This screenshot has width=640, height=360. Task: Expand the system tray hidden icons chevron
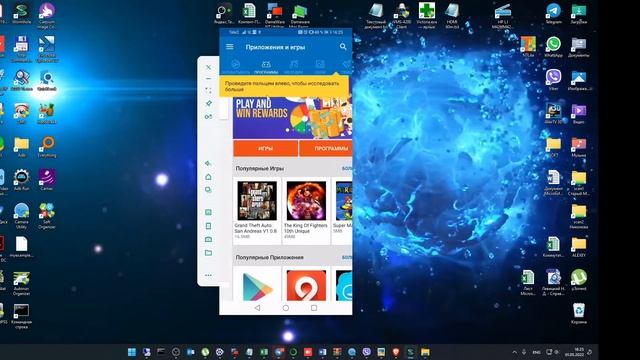click(514, 352)
